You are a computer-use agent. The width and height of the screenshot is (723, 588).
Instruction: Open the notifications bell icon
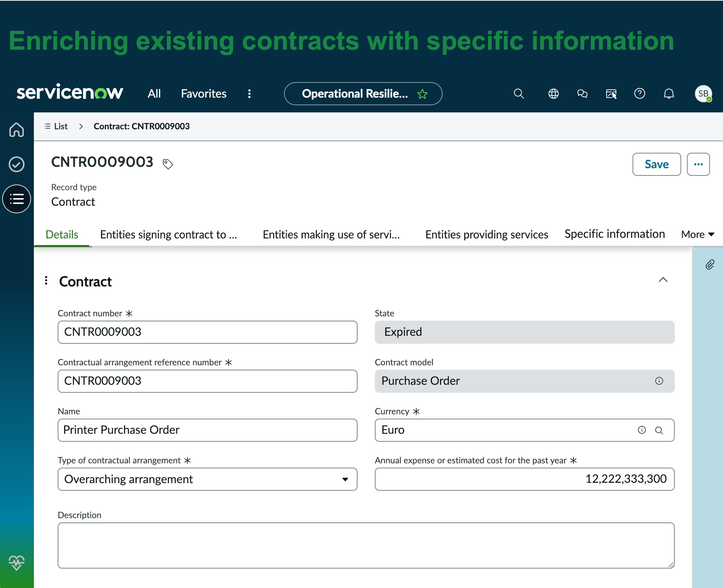669,94
